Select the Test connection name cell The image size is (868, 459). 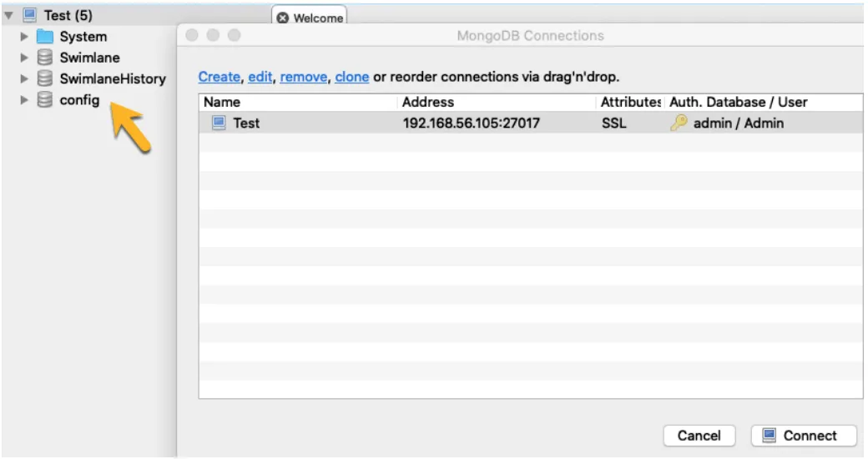click(246, 123)
